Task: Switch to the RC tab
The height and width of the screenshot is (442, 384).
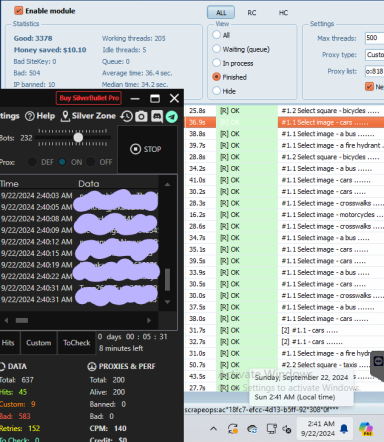Action: pyautogui.click(x=252, y=13)
